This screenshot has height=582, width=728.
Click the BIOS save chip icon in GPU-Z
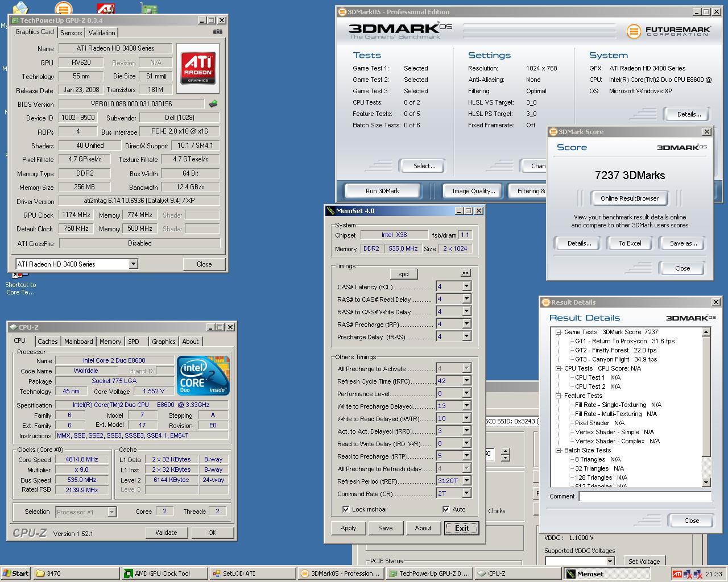[213, 104]
